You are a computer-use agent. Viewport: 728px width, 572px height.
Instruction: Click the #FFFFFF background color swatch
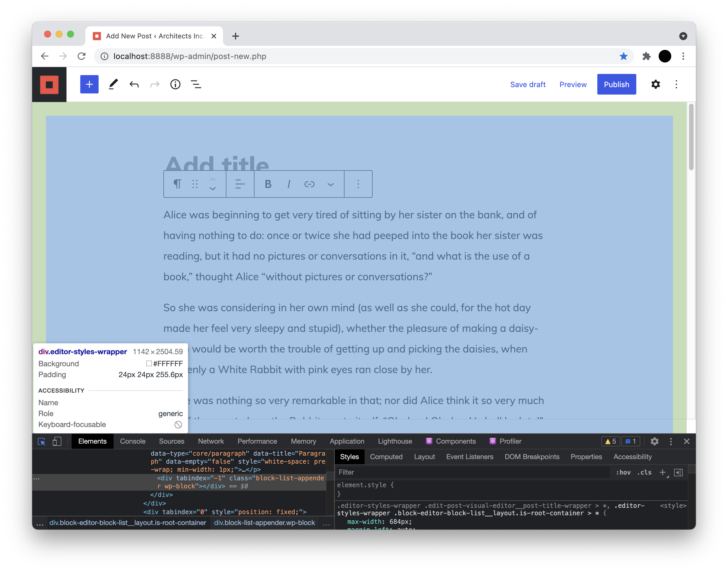coord(148,364)
